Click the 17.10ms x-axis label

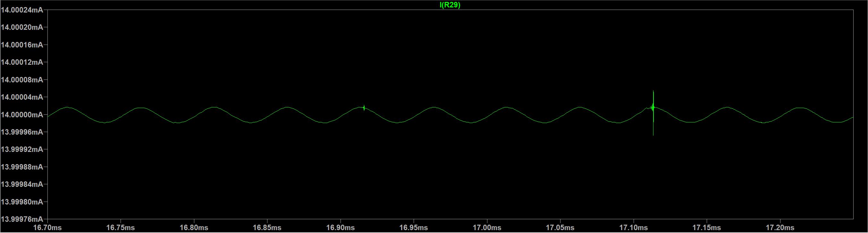click(634, 228)
